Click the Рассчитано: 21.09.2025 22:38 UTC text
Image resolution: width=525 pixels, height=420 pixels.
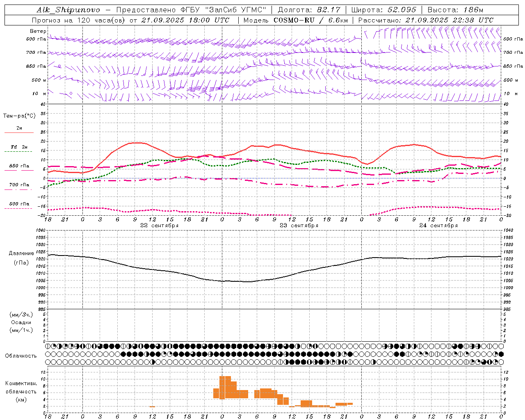(426, 20)
